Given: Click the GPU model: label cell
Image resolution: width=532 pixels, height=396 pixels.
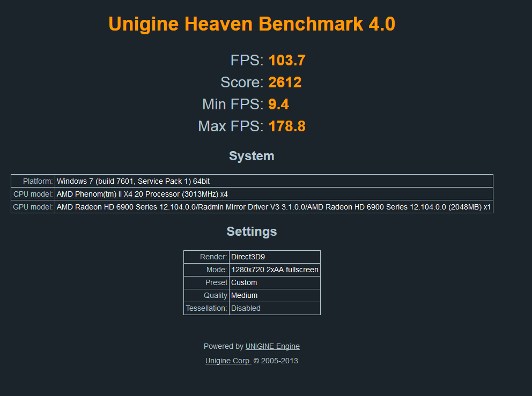Looking at the screenshot, I should [x=33, y=207].
